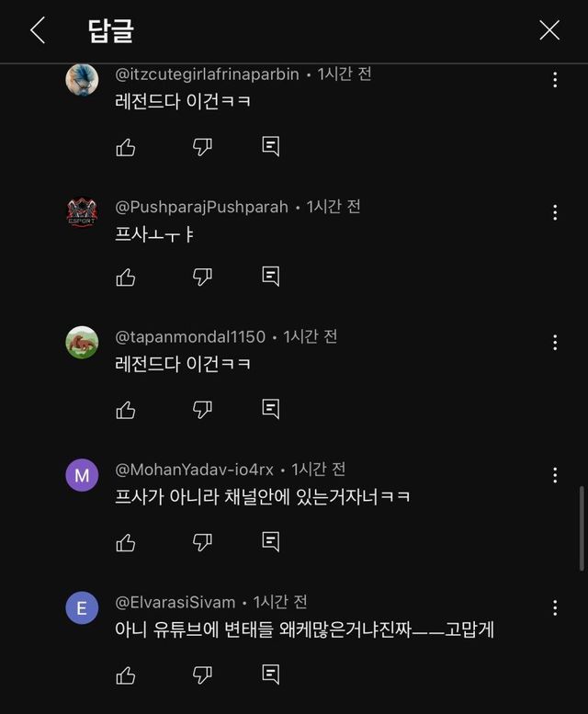This screenshot has width=588, height=714.
Task: Reply to @itzcutegirlafrinaparbin's comment
Action: pyautogui.click(x=270, y=147)
